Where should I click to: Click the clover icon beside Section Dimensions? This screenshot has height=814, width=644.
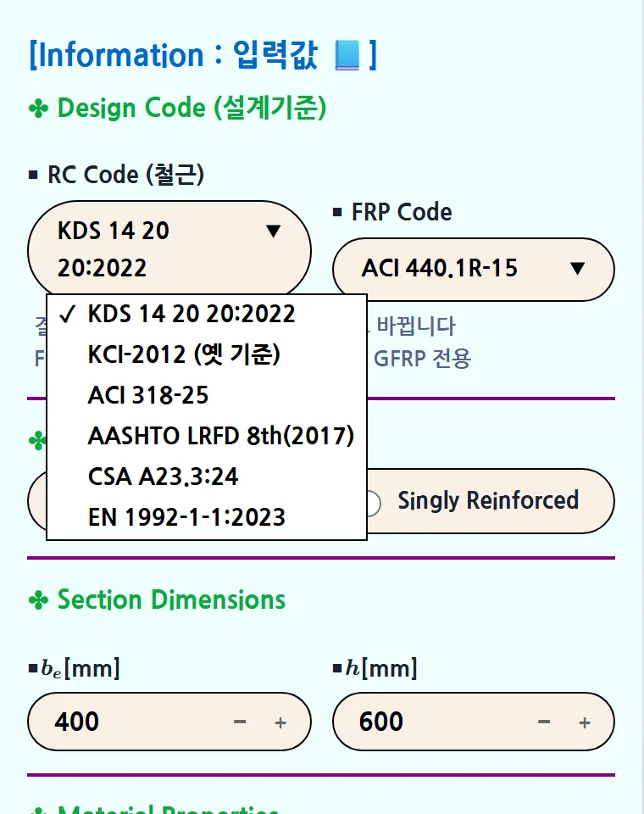pyautogui.click(x=38, y=600)
